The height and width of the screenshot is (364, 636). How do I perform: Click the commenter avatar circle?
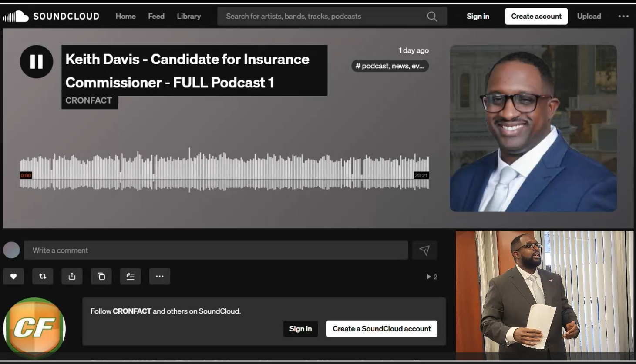click(x=11, y=250)
